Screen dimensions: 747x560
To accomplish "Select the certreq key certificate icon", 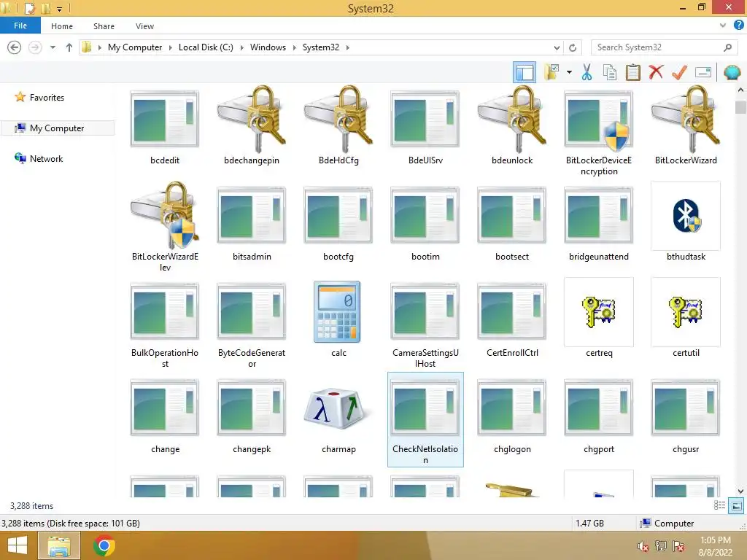I will pos(599,312).
